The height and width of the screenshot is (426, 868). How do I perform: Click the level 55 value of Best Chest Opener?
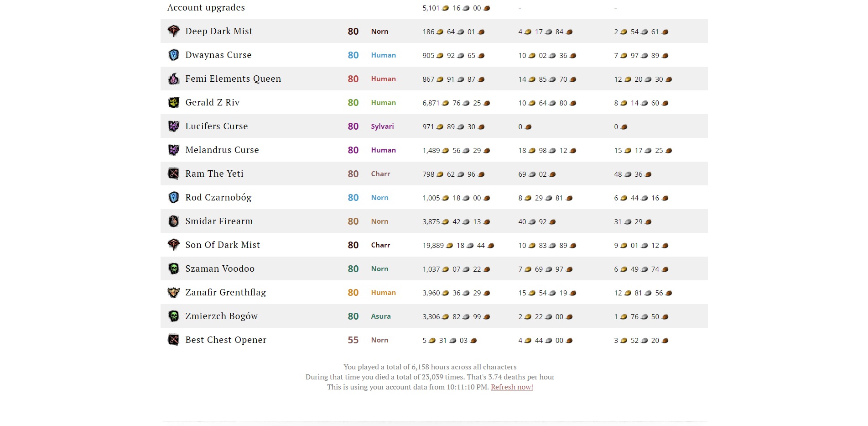[x=353, y=340]
